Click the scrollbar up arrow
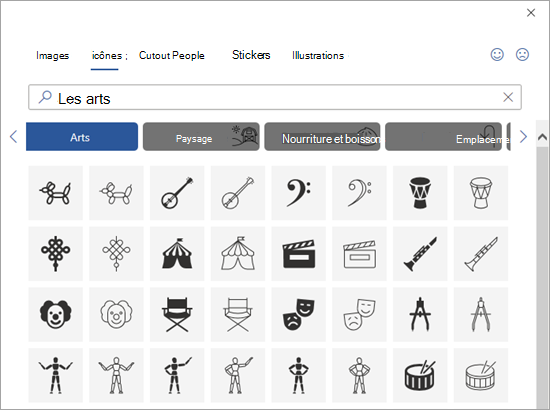The image size is (550, 410). pyautogui.click(x=542, y=137)
